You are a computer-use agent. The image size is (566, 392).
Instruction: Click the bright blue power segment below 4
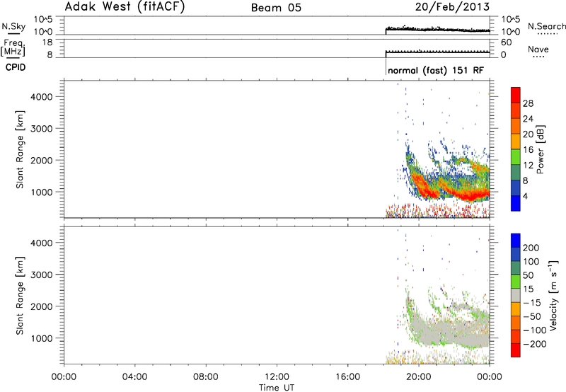(516, 203)
